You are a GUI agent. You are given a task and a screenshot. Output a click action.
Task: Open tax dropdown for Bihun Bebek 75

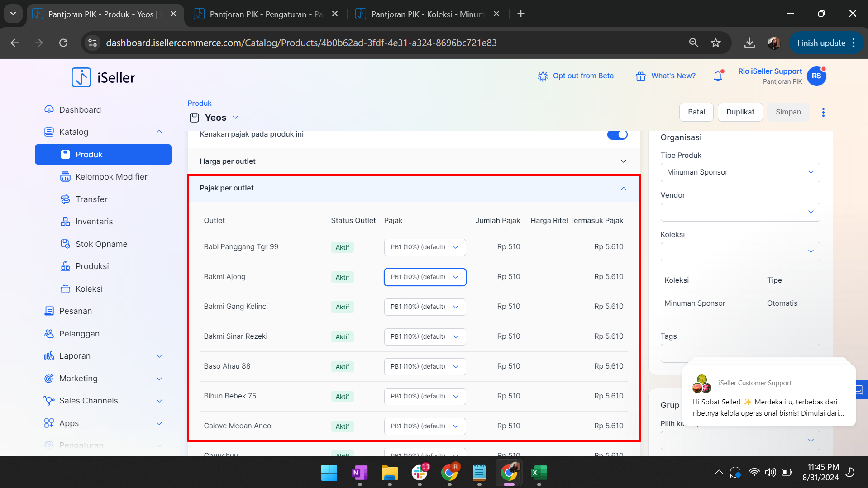point(424,397)
